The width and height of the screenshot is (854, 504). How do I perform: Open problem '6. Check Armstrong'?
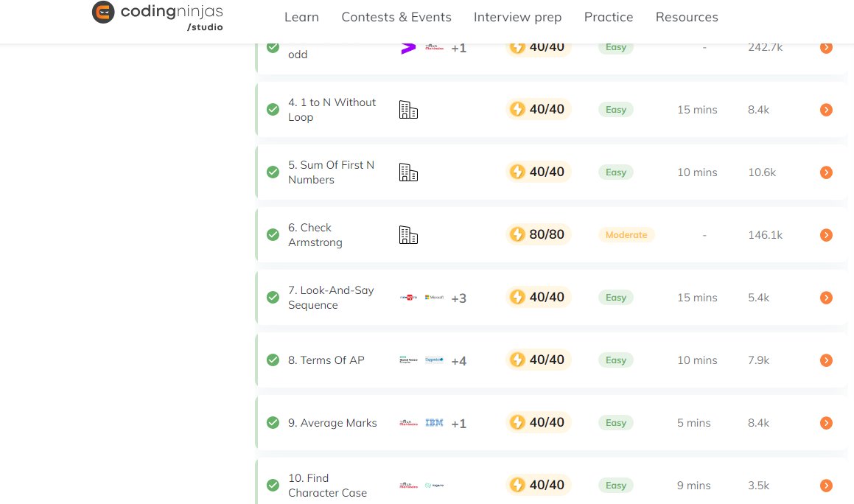(x=315, y=235)
